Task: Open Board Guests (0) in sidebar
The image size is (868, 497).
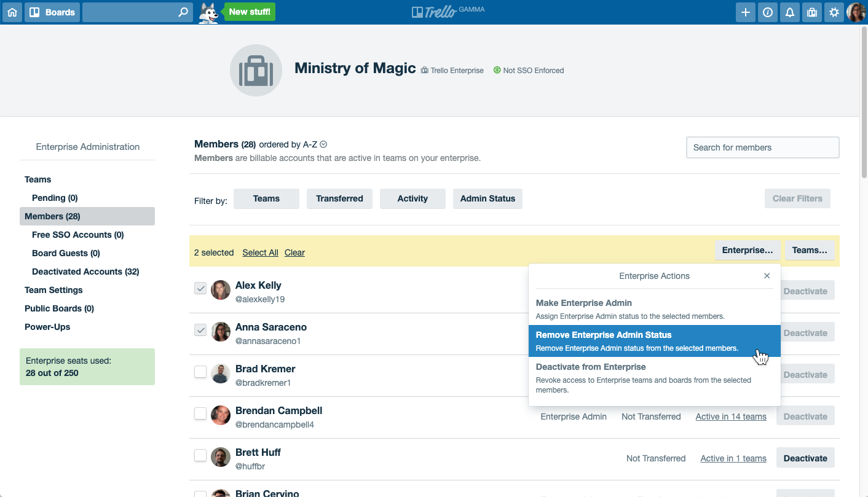Action: [x=87, y=253]
